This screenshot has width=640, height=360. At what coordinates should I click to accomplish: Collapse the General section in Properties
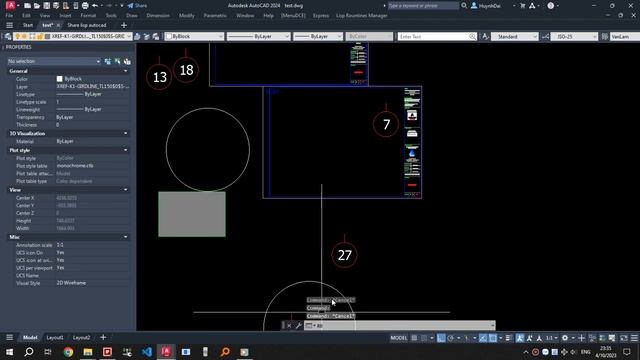pos(125,71)
